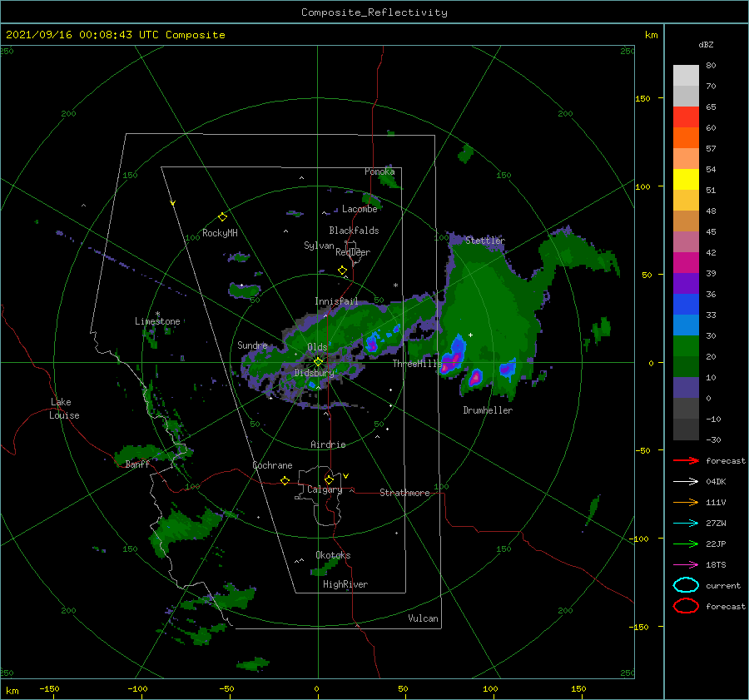The width and height of the screenshot is (749, 700).
Task: Click the Lacombe city label
Action: (x=360, y=209)
